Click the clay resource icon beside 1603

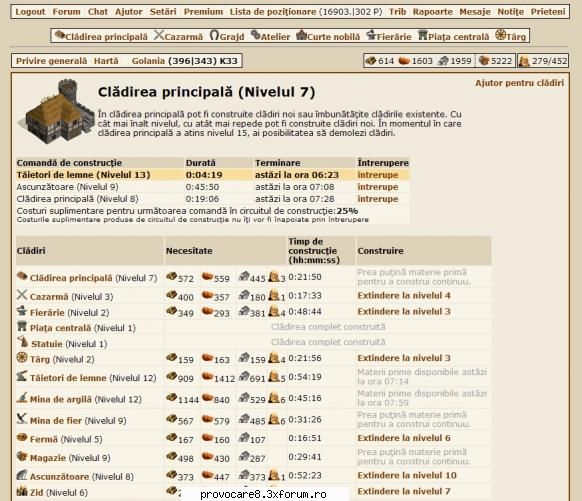point(404,61)
